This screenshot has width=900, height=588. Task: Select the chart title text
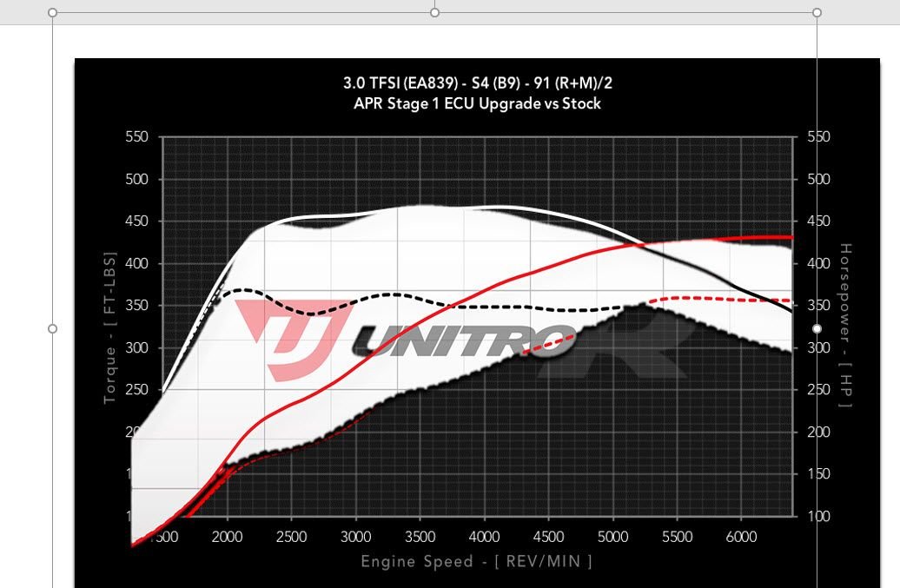tap(475, 84)
